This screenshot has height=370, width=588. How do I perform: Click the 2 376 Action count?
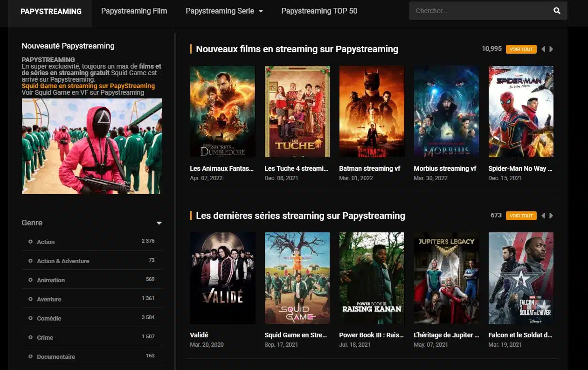pyautogui.click(x=148, y=241)
